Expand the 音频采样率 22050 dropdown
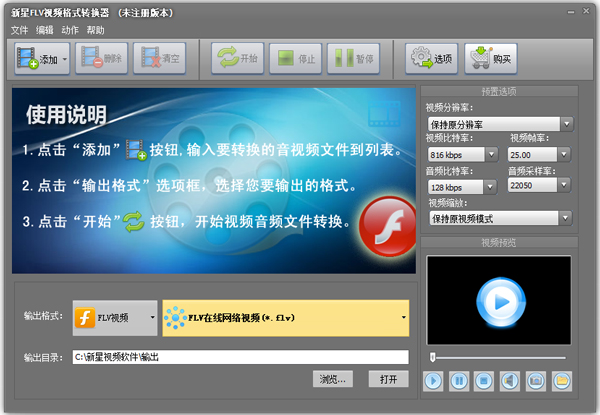This screenshot has height=415, width=600. [564, 185]
